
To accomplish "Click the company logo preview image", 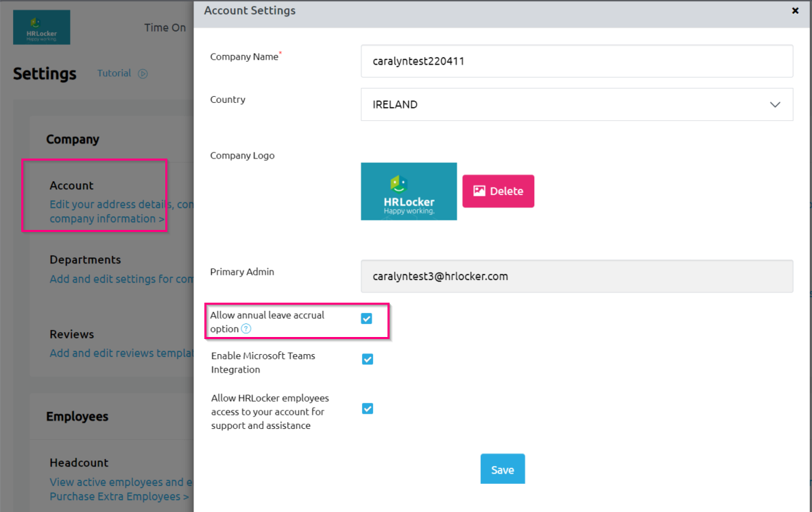I will point(409,191).
